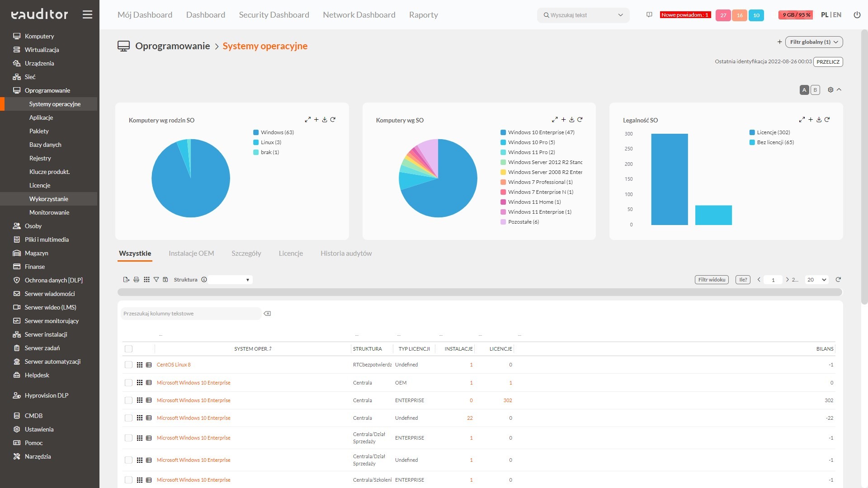
Task: Toggle Windows (63) legend color swatch
Action: (256, 132)
